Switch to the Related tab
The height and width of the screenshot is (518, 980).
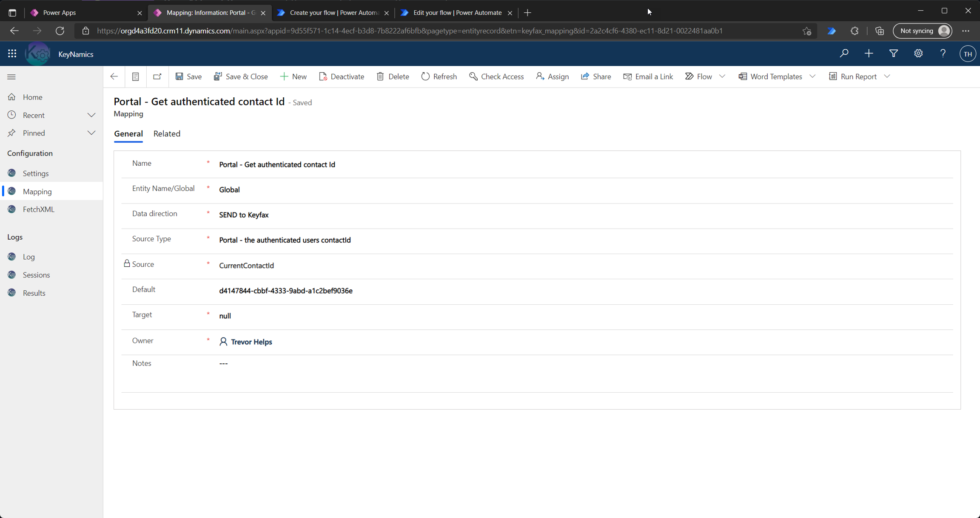tap(167, 134)
